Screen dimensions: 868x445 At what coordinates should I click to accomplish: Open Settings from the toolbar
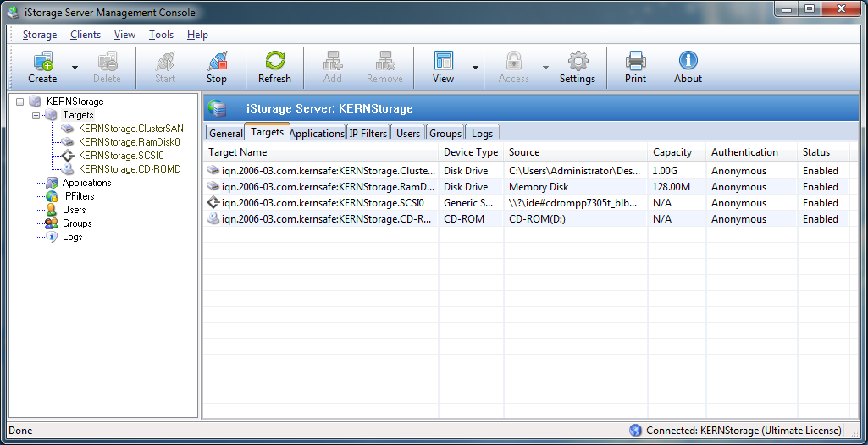click(x=578, y=61)
